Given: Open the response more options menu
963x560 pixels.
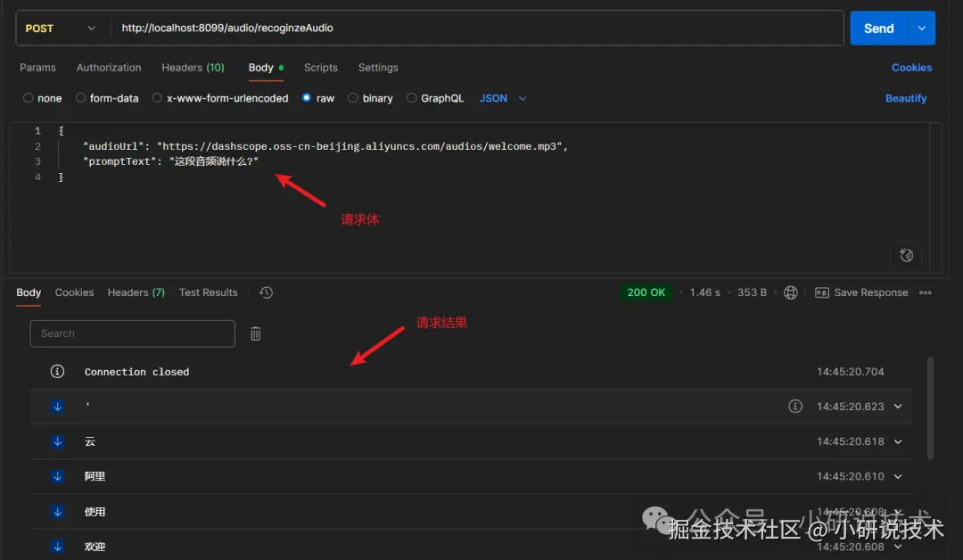Looking at the screenshot, I should tap(926, 292).
